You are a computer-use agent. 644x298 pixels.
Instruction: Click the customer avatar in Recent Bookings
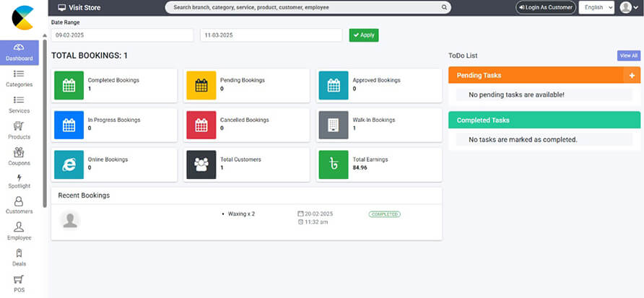pyautogui.click(x=70, y=221)
